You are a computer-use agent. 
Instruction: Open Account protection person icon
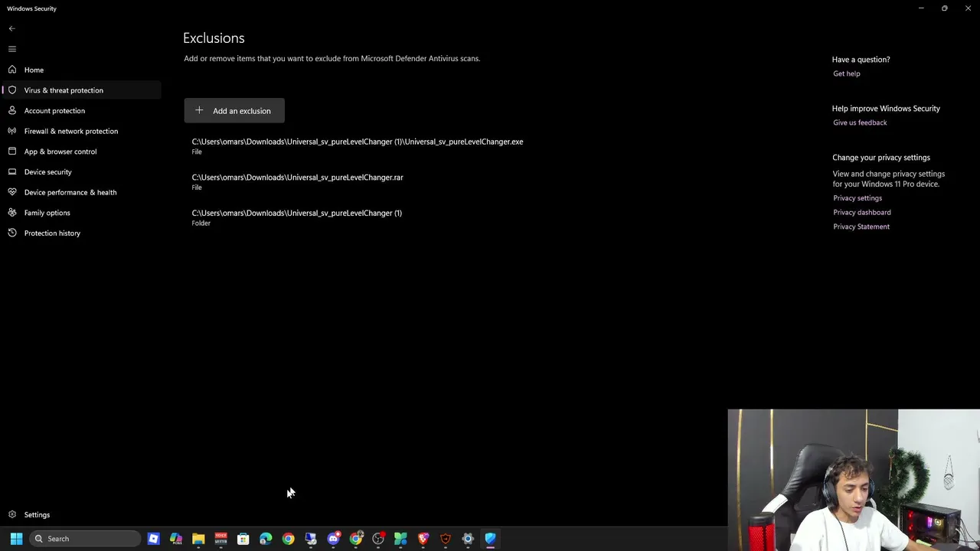11,110
